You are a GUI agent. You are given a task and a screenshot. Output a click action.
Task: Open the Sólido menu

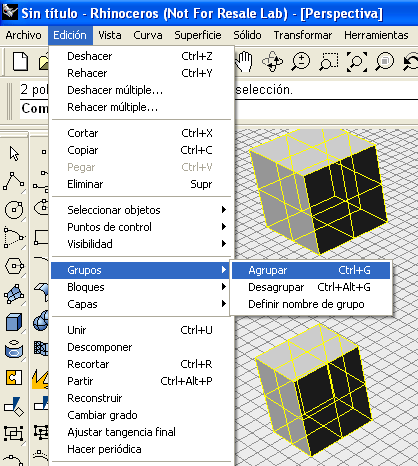[247, 35]
